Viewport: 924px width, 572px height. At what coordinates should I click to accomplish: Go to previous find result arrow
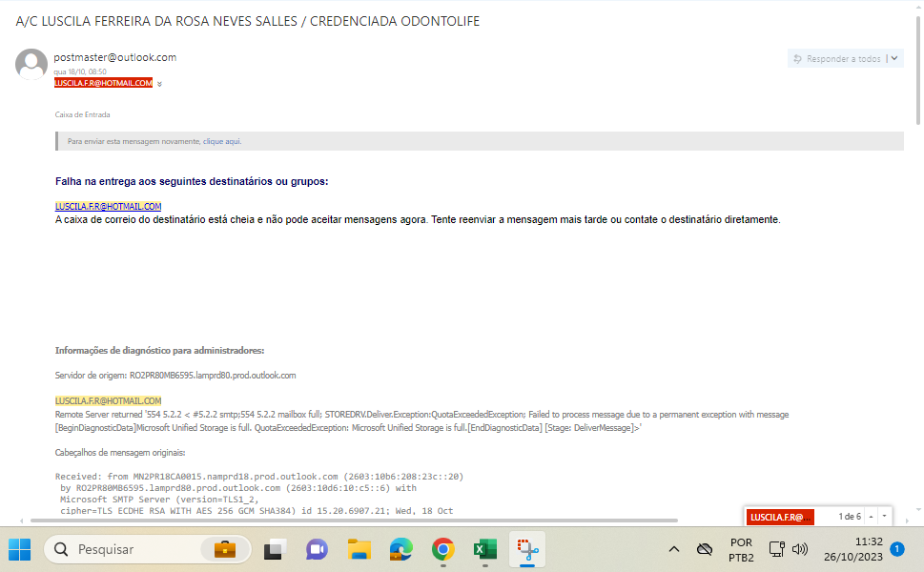point(871,517)
